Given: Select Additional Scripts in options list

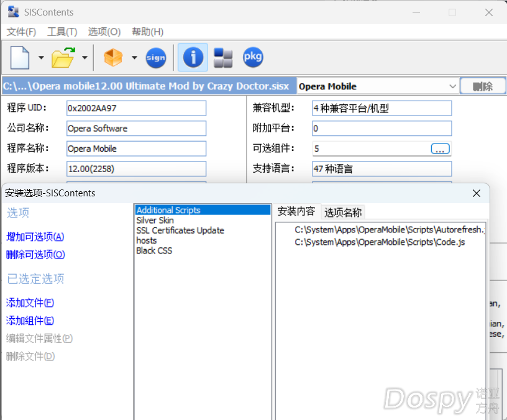Looking at the screenshot, I should tap(203, 210).
